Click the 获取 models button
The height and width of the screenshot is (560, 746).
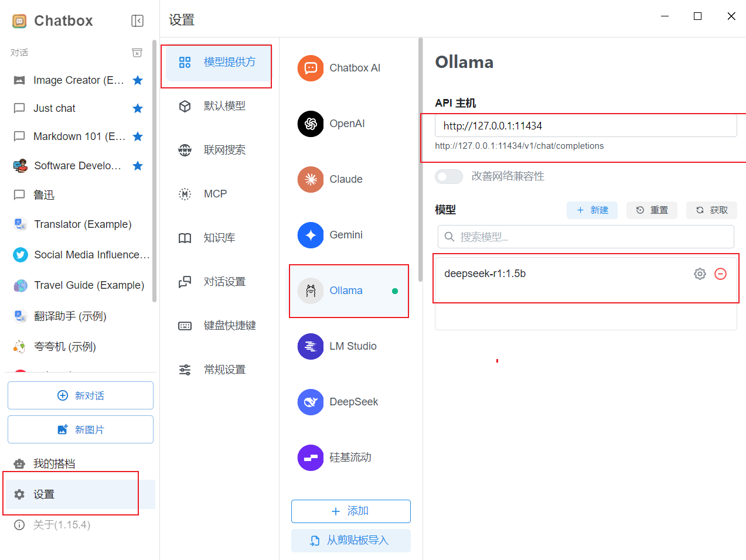(711, 210)
